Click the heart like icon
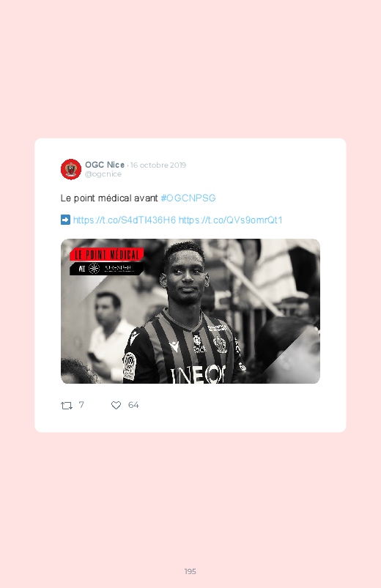381x588 pixels. click(x=116, y=406)
